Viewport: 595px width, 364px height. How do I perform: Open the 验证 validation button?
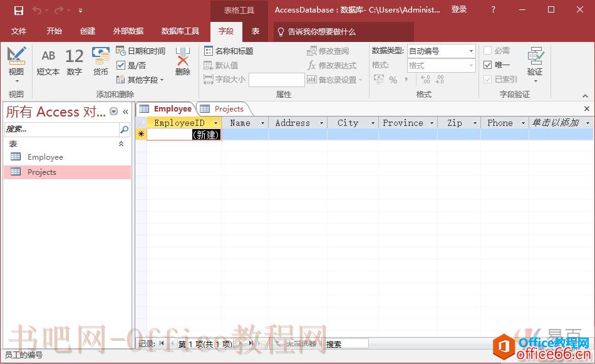point(535,65)
